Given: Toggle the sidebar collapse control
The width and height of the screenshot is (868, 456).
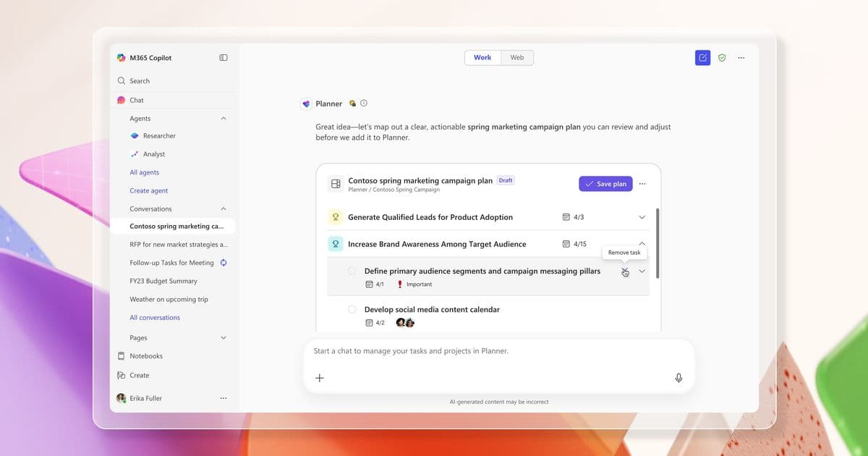Looking at the screenshot, I should point(224,57).
